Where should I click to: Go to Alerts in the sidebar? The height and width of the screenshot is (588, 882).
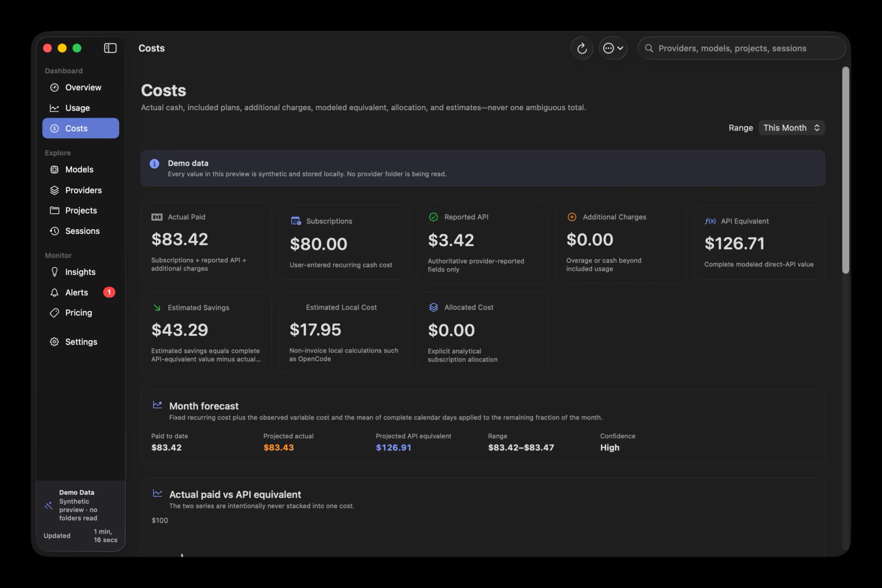pyautogui.click(x=81, y=292)
